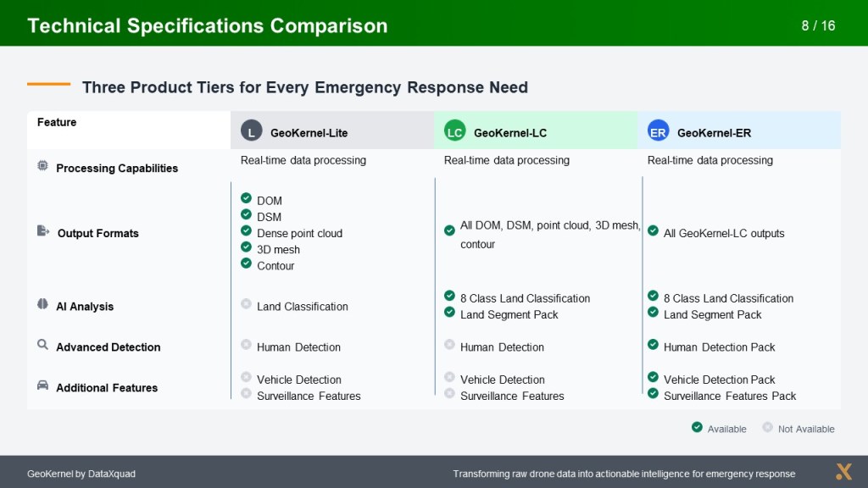Click the checkmark beside Surveillance Features Pack

653,394
